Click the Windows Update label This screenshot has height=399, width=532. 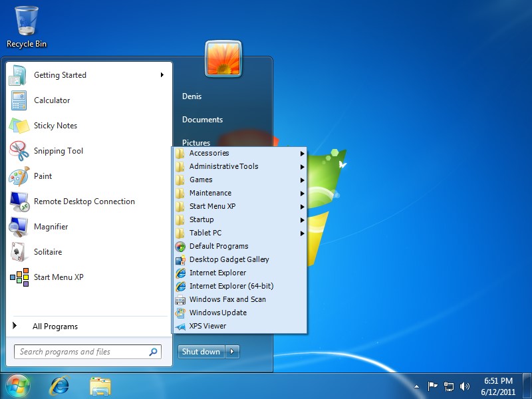[218, 313]
